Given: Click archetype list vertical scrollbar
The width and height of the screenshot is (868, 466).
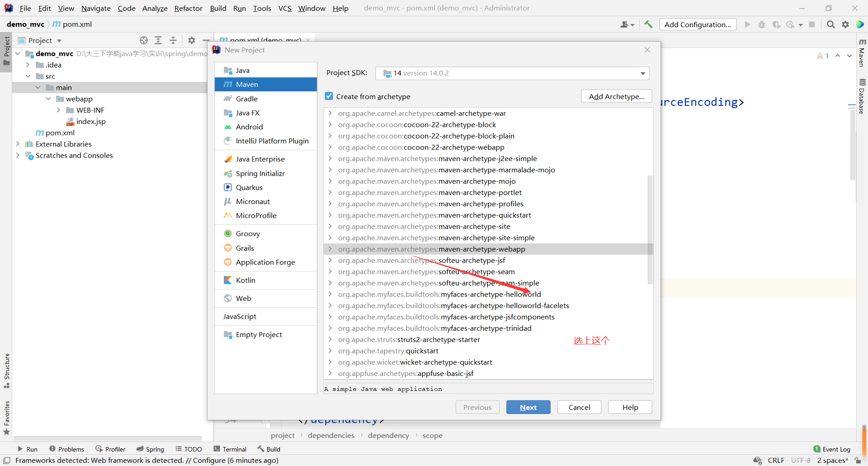Looking at the screenshot, I should [x=650, y=230].
